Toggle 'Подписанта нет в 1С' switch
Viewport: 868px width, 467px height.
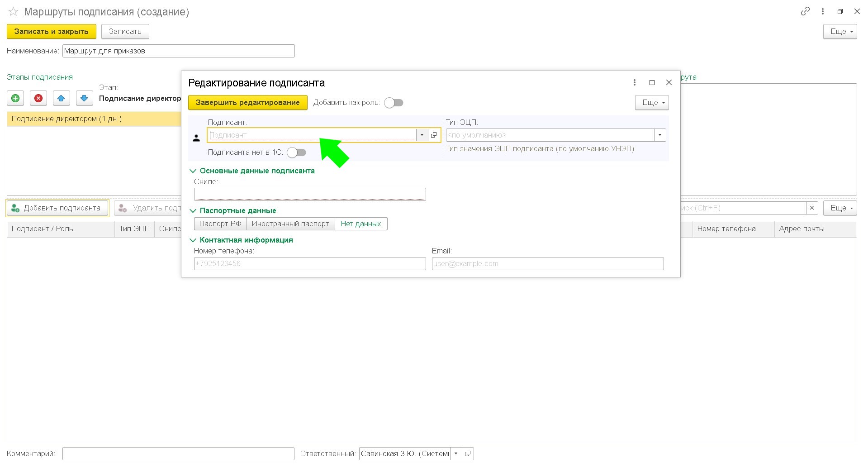297,152
